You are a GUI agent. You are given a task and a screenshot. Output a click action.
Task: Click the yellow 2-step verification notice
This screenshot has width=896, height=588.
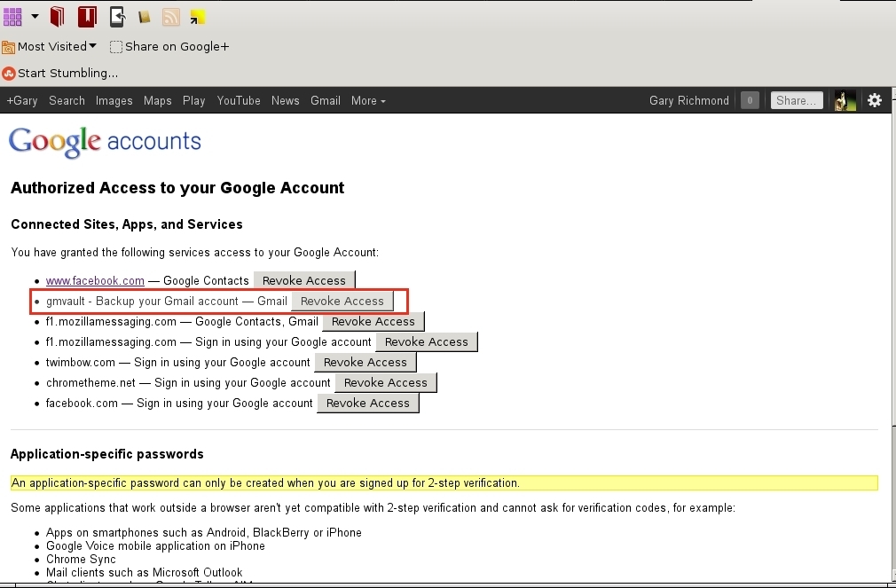pyautogui.click(x=444, y=482)
